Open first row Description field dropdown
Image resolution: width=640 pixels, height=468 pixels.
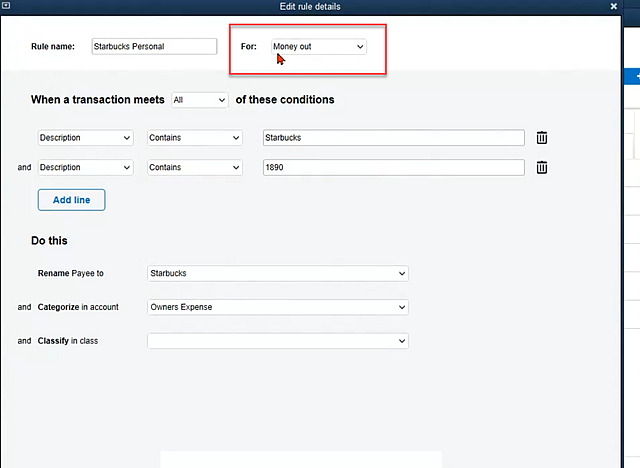[x=85, y=138]
